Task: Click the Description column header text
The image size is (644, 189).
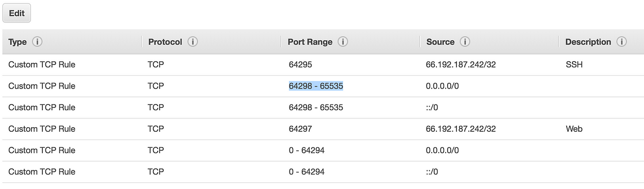Action: pos(588,42)
